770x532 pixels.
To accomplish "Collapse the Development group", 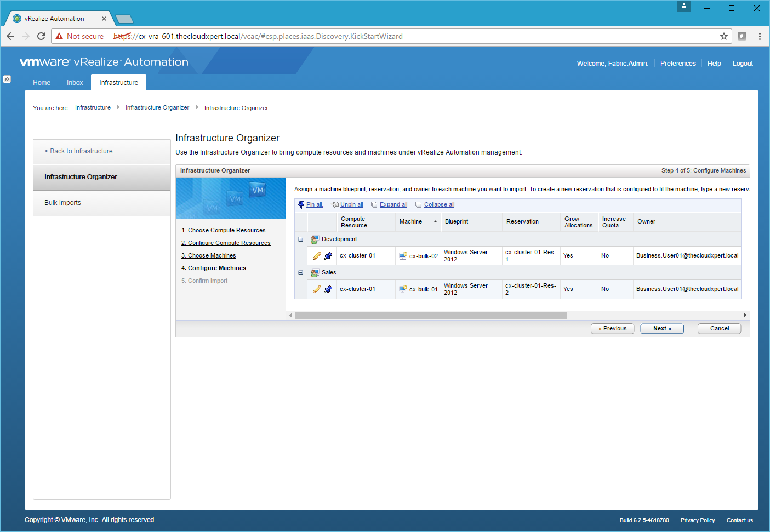I will (x=301, y=239).
